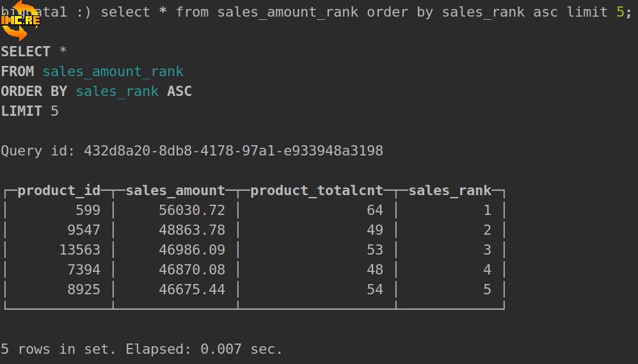
Task: Select the sales amount 48863.78
Action: click(192, 230)
